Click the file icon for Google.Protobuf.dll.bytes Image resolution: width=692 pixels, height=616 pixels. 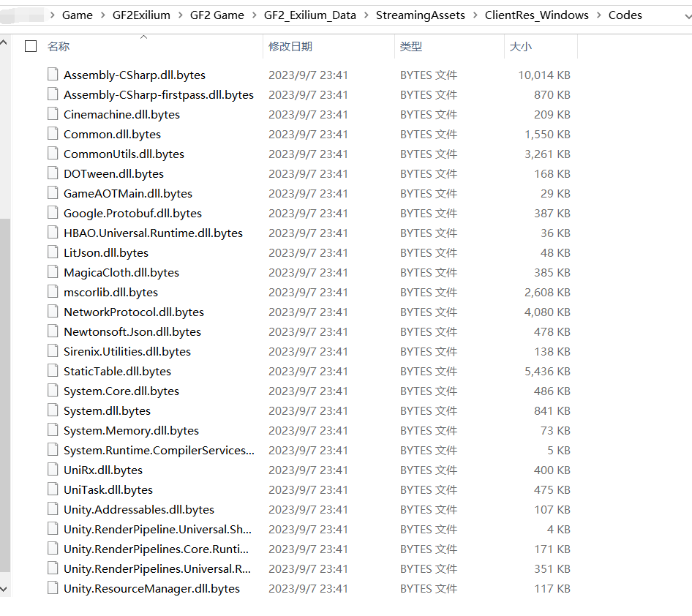[x=52, y=213]
